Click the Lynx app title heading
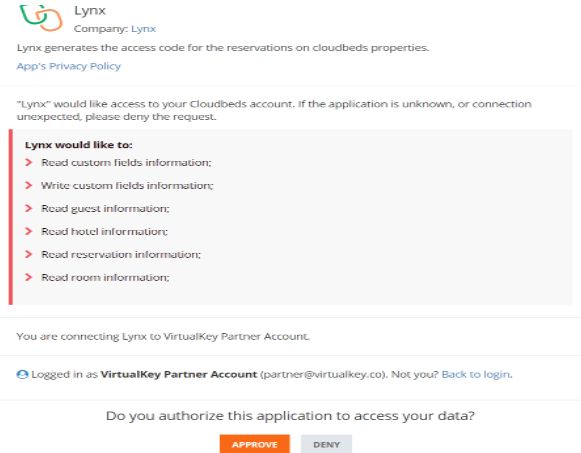Screen dimensions: 581x453 pyautogui.click(x=90, y=10)
